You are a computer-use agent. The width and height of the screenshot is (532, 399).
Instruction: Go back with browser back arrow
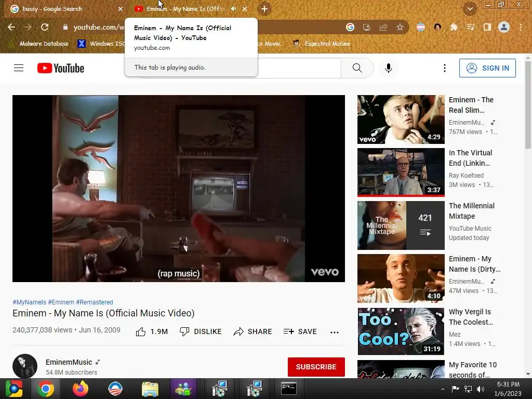point(11,27)
